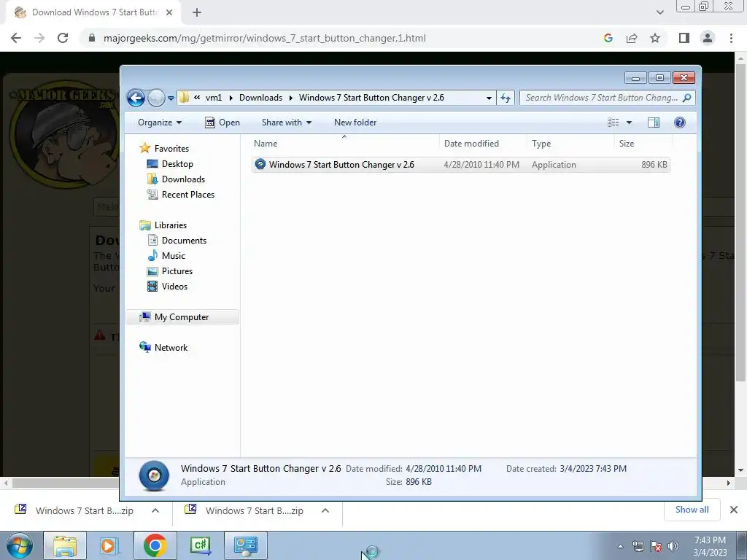Screen dimensions: 747x560
Task: Open a new Chrome tab with plus
Action: point(197,12)
